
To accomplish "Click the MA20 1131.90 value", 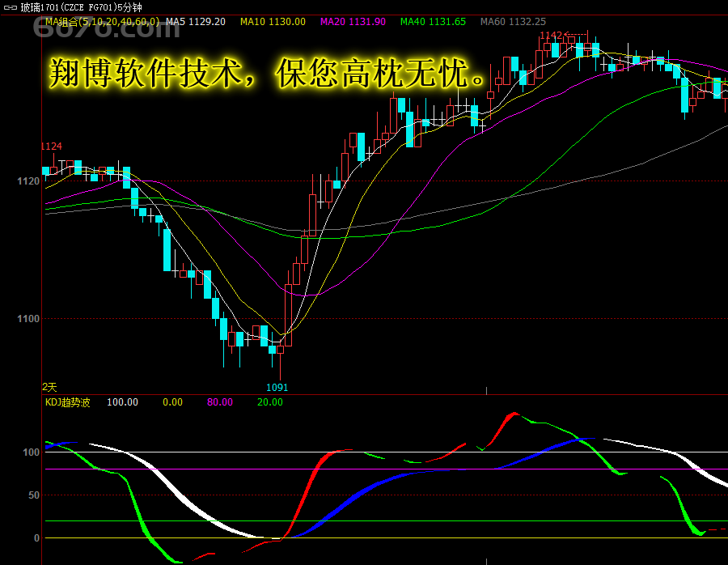I will coord(353,22).
